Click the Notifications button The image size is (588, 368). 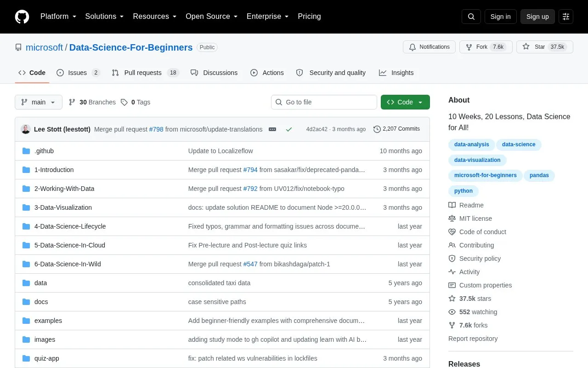(429, 47)
